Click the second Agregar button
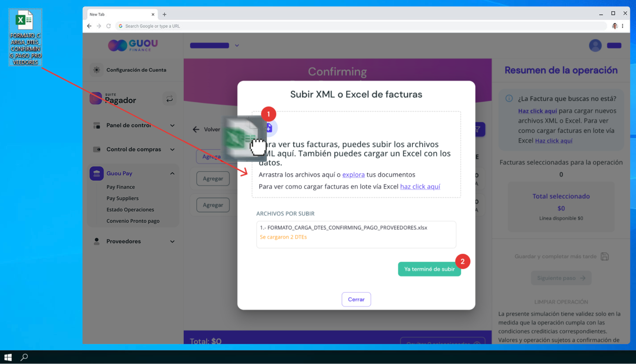The width and height of the screenshot is (636, 364). (x=213, y=179)
